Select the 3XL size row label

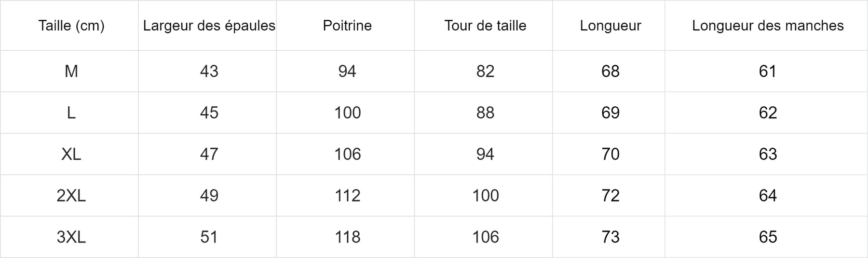[71, 237]
